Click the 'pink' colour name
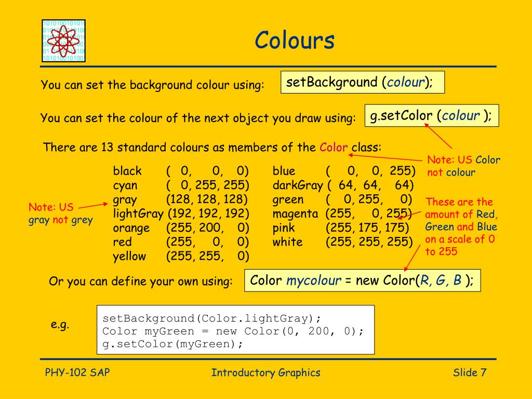 point(283,228)
